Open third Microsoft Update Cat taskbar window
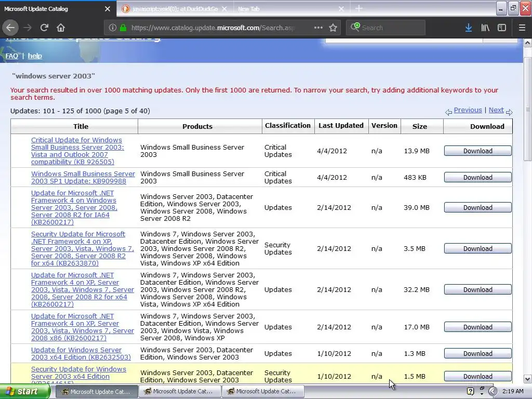 click(262, 391)
